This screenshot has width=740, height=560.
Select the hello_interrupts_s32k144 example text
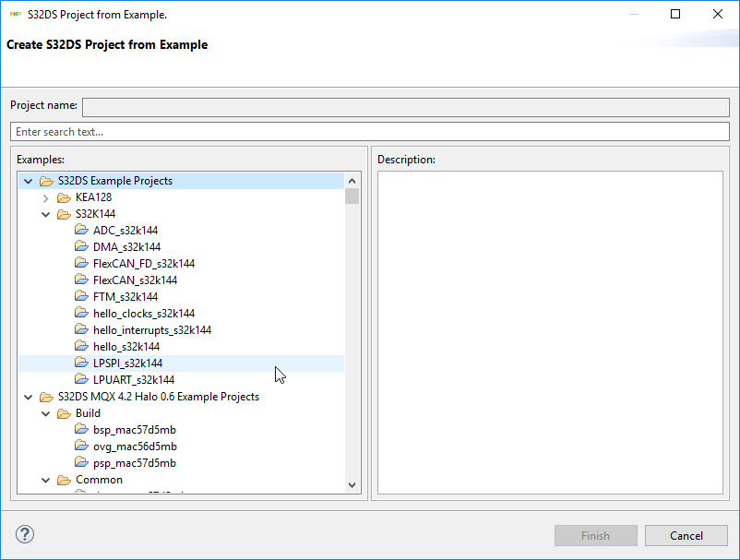[x=152, y=329]
